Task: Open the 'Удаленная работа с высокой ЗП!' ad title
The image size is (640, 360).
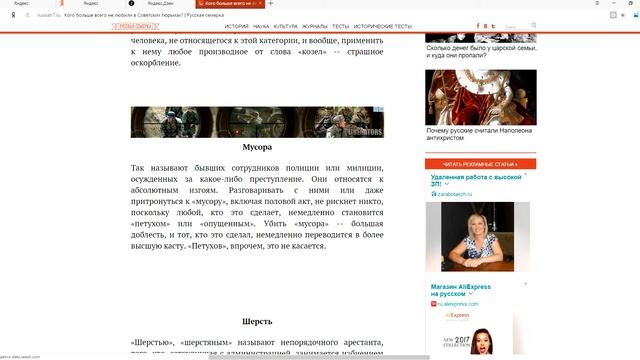Action: (x=476, y=180)
